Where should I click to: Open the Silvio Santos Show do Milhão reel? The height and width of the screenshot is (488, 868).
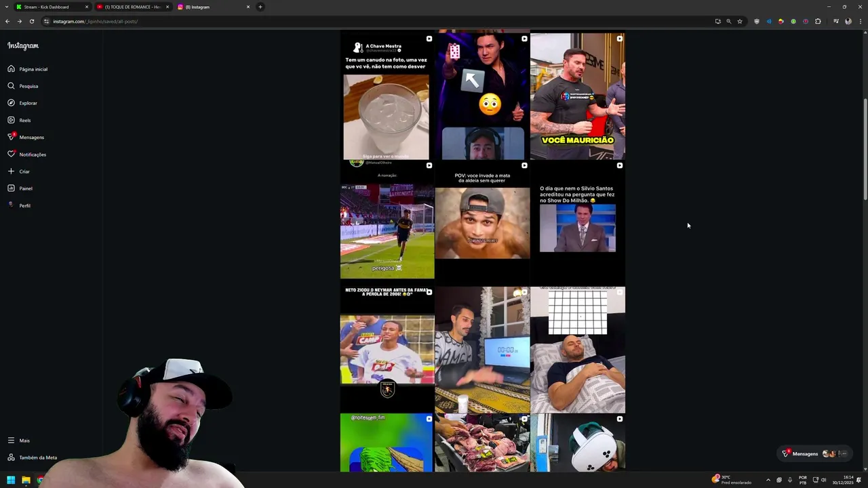click(x=578, y=223)
